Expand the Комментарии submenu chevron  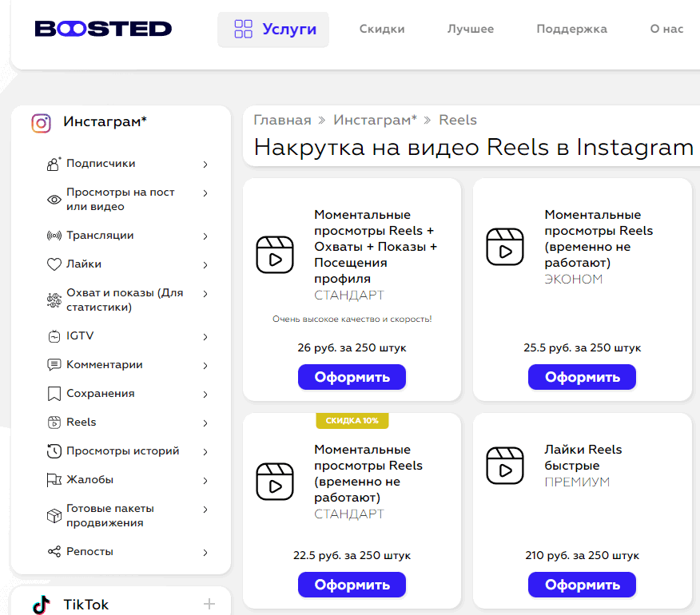click(x=205, y=366)
